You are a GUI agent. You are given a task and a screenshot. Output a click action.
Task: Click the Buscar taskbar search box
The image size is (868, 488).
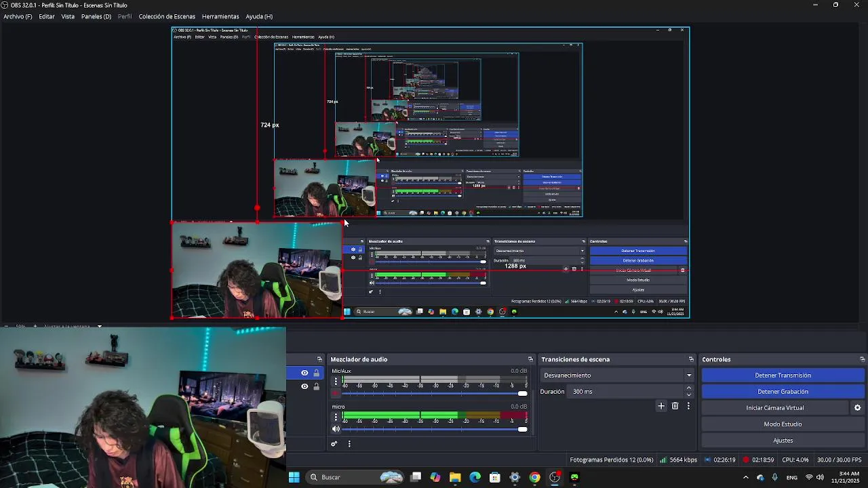(x=356, y=477)
